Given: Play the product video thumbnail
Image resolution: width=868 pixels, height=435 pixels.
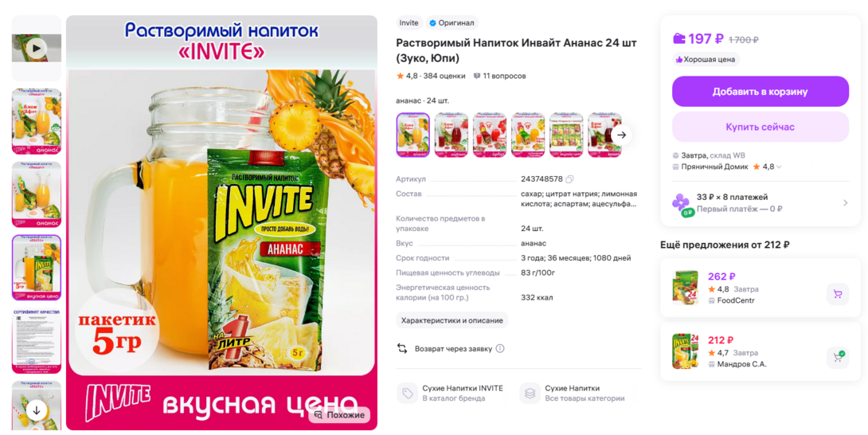Looking at the screenshot, I should click(37, 49).
